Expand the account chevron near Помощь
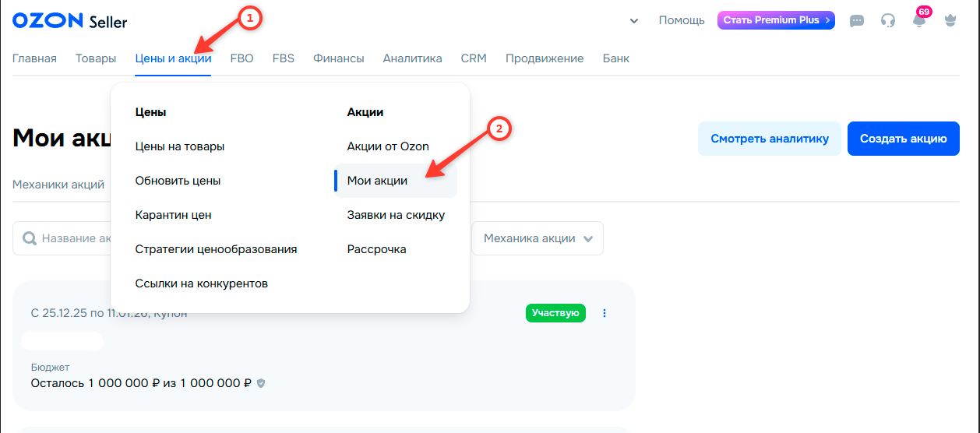Viewport: 980px width, 433px height. point(634,21)
